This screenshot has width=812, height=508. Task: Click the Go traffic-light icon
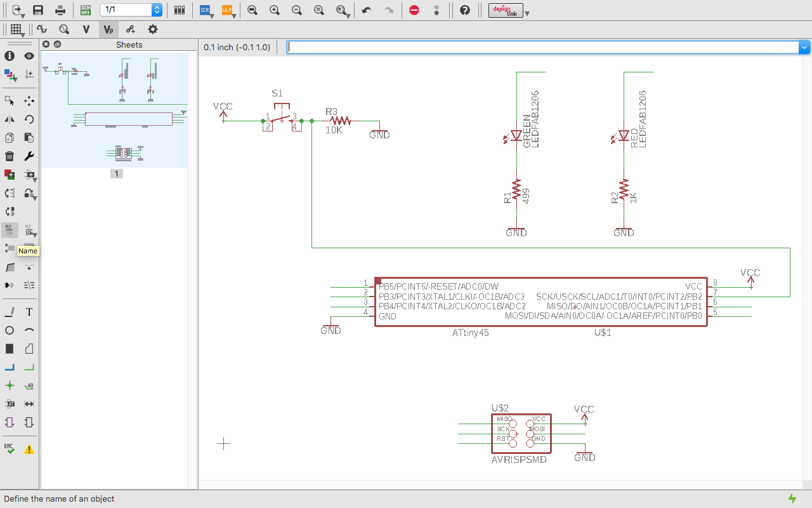pos(436,10)
